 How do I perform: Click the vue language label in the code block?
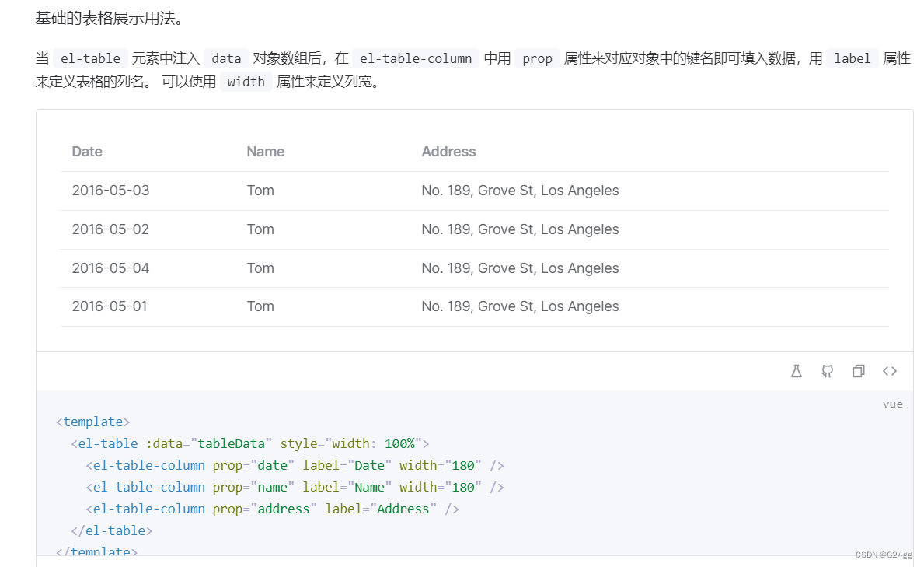click(x=892, y=404)
